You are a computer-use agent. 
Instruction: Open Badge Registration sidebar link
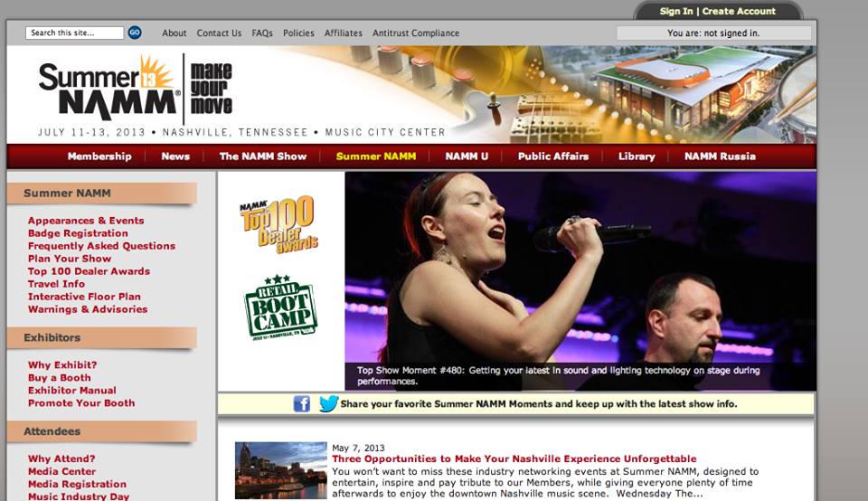tap(78, 233)
